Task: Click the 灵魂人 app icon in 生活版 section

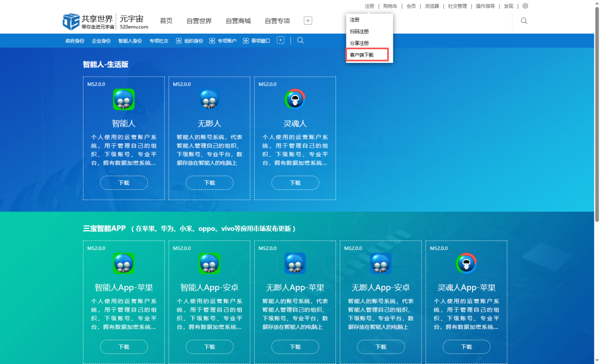Action: pos(295,99)
